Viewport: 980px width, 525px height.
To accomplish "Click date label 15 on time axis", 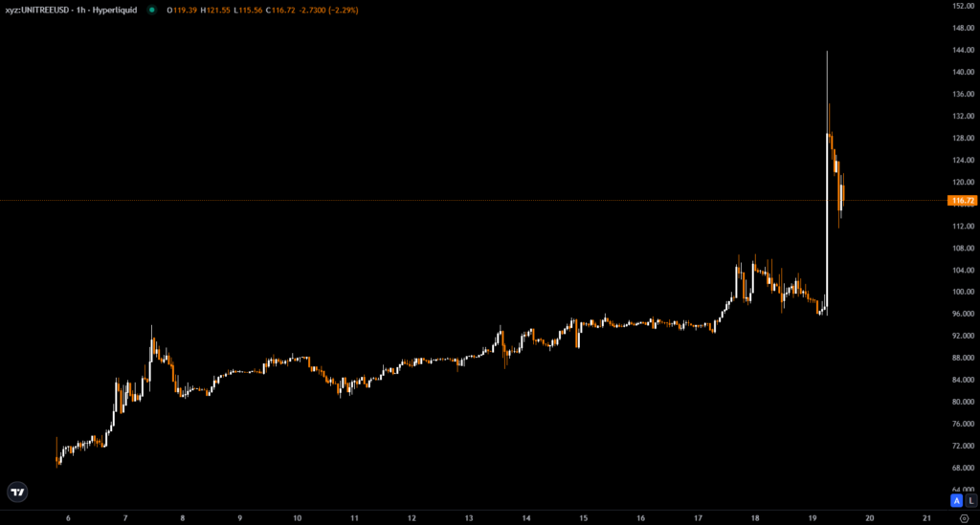I will [583, 518].
